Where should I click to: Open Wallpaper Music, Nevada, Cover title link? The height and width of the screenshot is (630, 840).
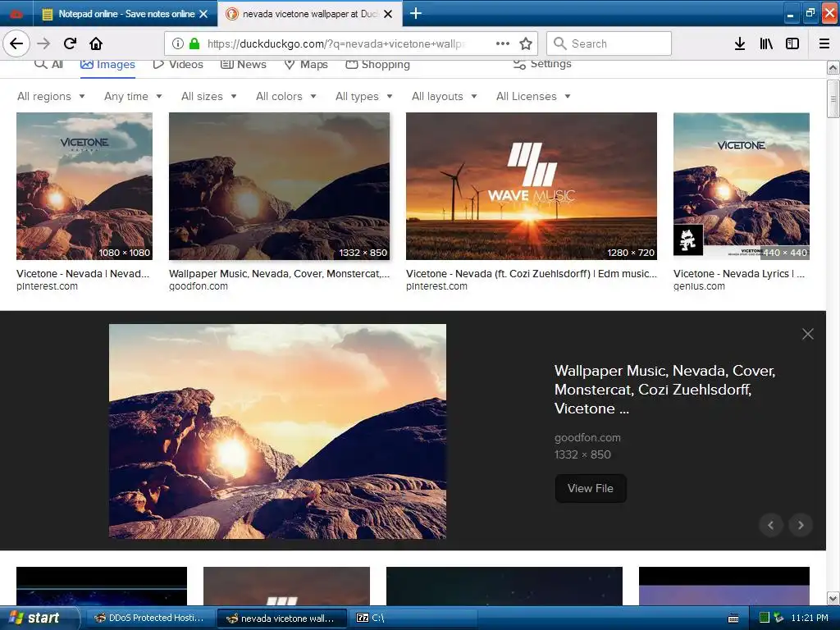pos(664,390)
